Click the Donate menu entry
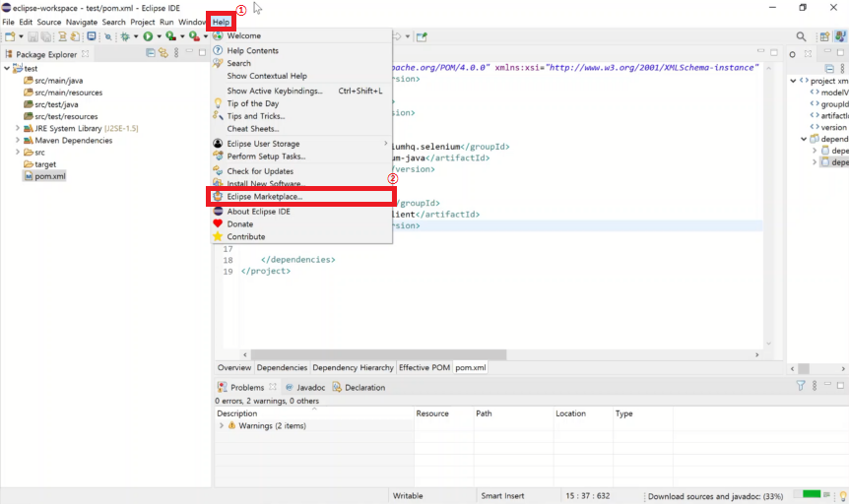The width and height of the screenshot is (849, 504). click(301, 224)
